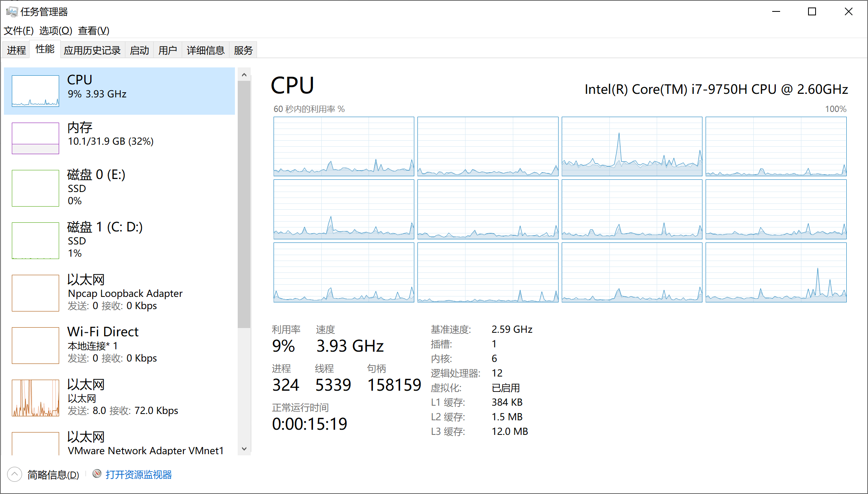Click the memory (内存) usage thumbnail
This screenshot has height=494, width=868.
35,138
